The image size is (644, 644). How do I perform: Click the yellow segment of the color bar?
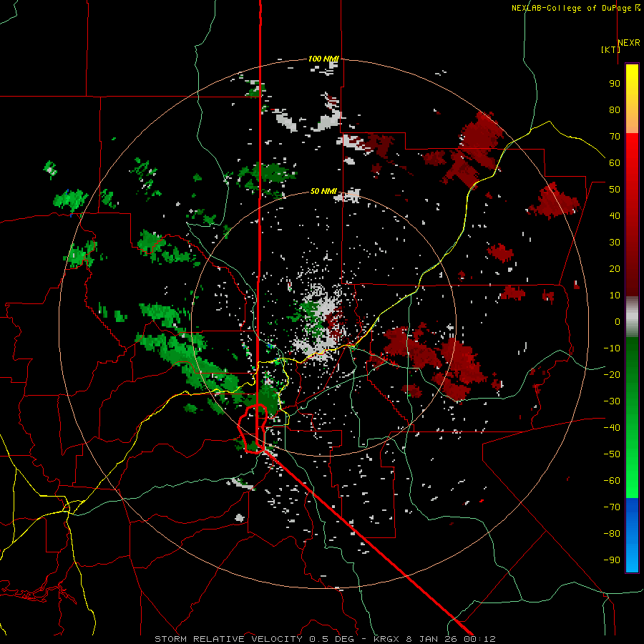point(632,87)
